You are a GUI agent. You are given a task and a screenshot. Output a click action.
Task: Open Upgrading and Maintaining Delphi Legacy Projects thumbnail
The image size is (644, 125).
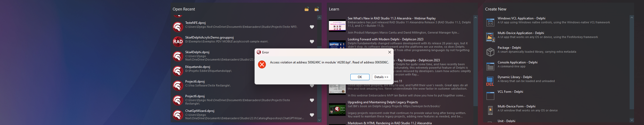(337, 110)
